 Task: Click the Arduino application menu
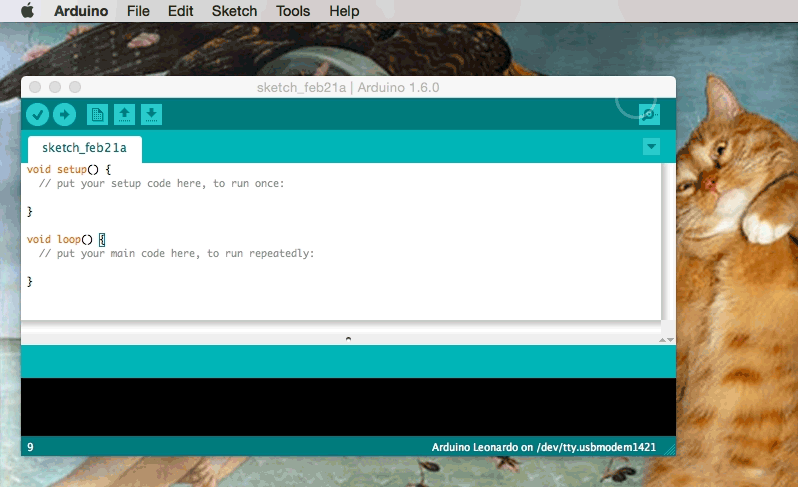[x=82, y=11]
